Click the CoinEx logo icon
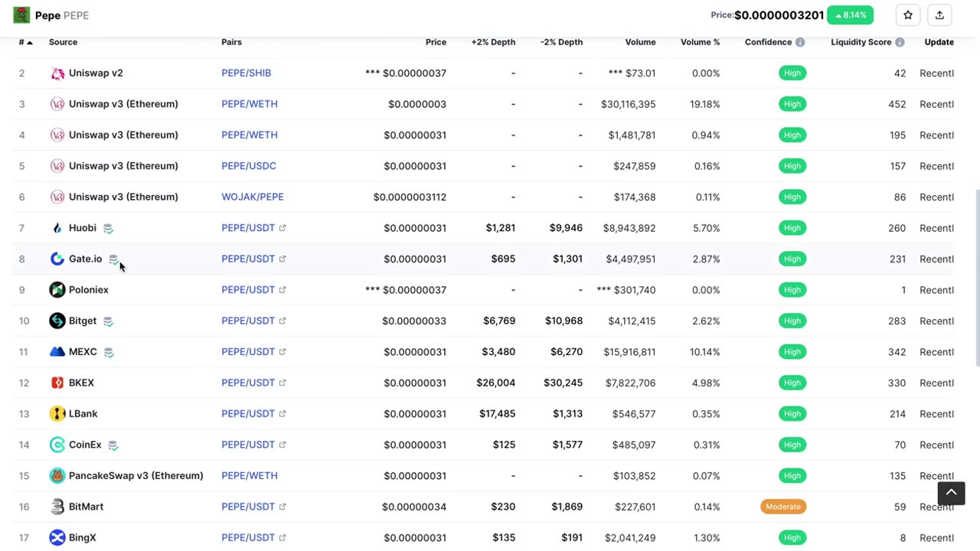The width and height of the screenshot is (980, 551). [x=57, y=445]
